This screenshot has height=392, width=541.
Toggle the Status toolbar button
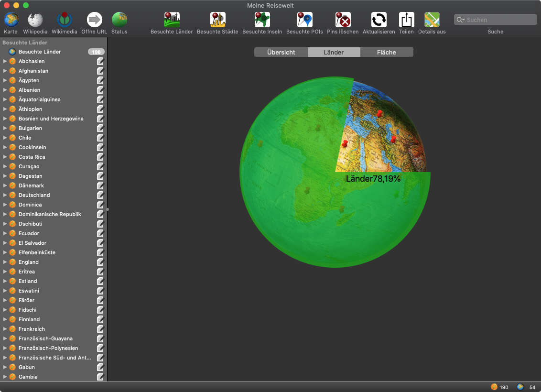[119, 20]
